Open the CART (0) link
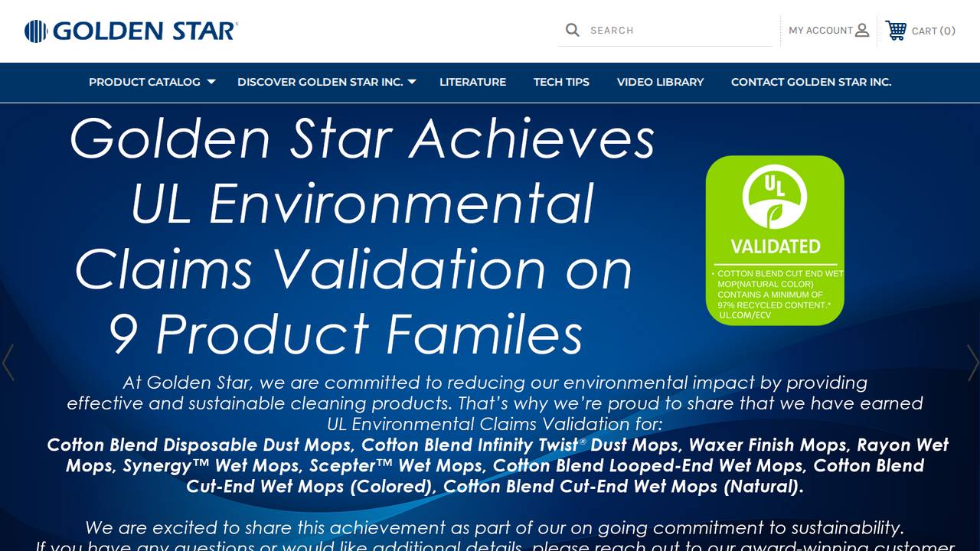Screen dimensions: 980x551 click(932, 31)
